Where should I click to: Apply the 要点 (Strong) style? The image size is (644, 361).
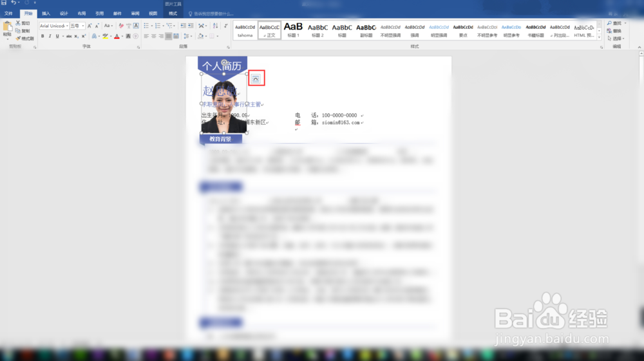[463, 30]
